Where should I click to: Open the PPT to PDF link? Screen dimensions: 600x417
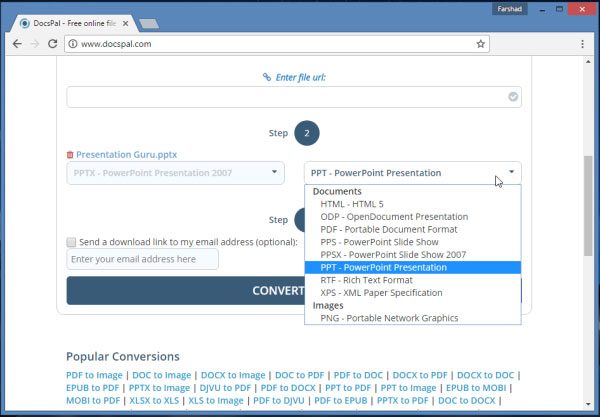(348, 388)
